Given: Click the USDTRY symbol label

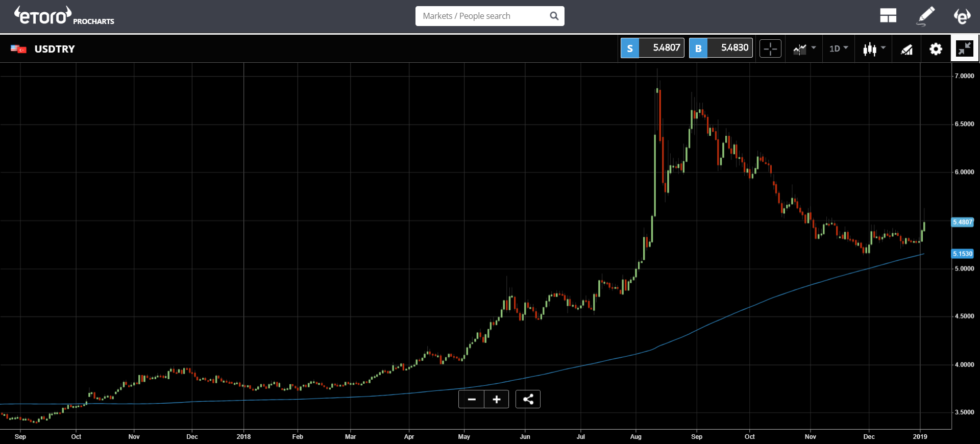Looking at the screenshot, I should tap(55, 48).
